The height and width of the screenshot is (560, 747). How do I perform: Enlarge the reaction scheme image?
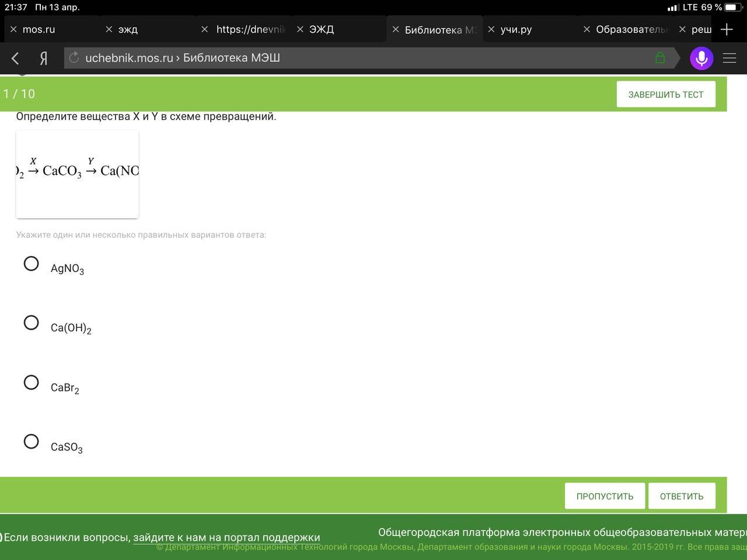(x=77, y=174)
